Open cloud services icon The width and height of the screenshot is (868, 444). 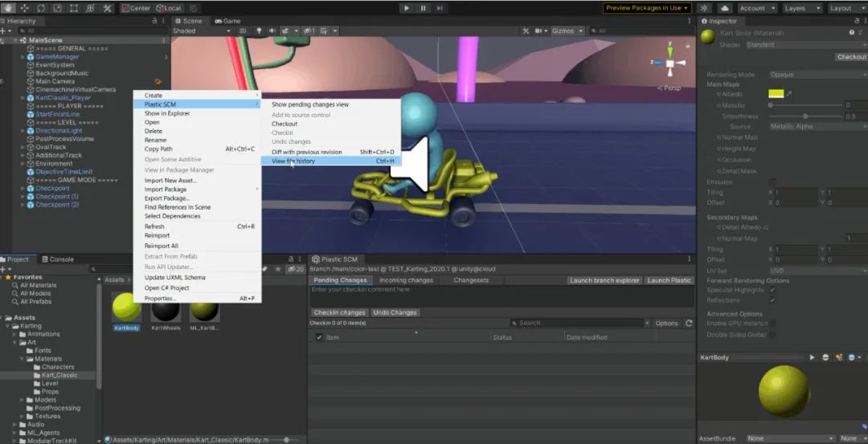click(724, 8)
